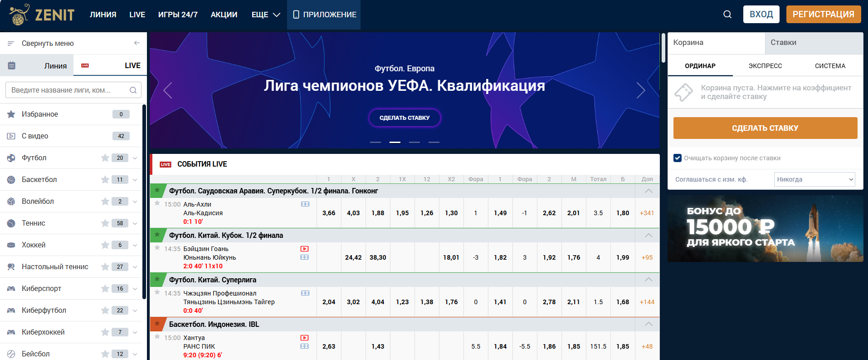The image size is (868, 360).
Task: Select second banner slide indicator
Action: [395, 142]
